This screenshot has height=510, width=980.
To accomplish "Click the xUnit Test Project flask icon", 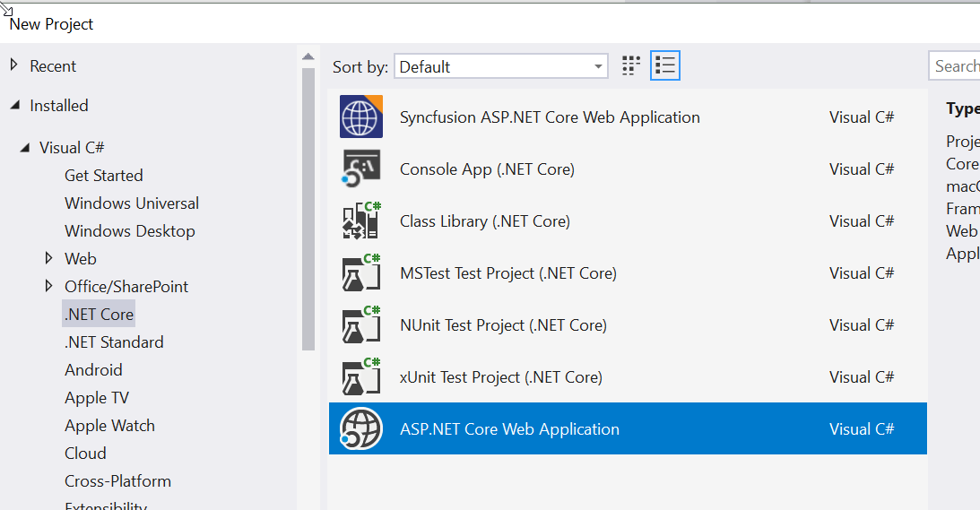I will click(x=361, y=376).
